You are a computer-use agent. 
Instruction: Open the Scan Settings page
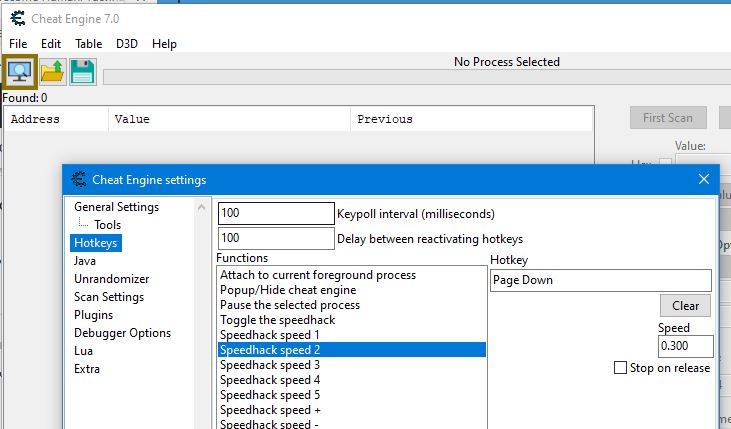(109, 297)
